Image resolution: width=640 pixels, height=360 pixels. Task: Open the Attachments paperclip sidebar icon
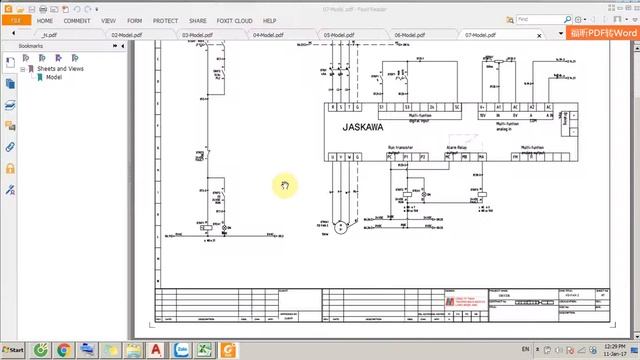tap(10, 147)
